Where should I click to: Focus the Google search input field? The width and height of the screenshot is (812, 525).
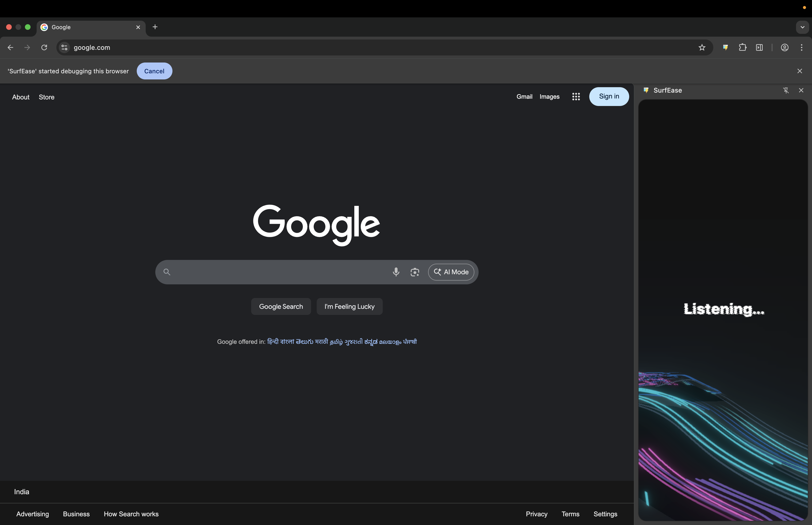click(x=279, y=272)
